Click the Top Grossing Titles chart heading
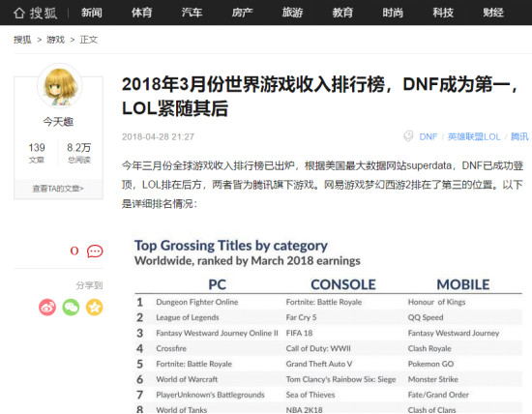 231,246
